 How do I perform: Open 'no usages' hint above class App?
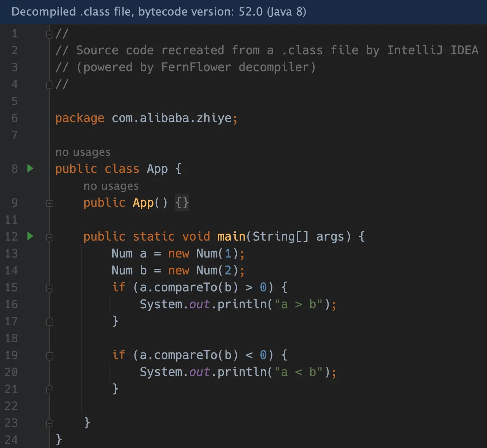(x=83, y=152)
